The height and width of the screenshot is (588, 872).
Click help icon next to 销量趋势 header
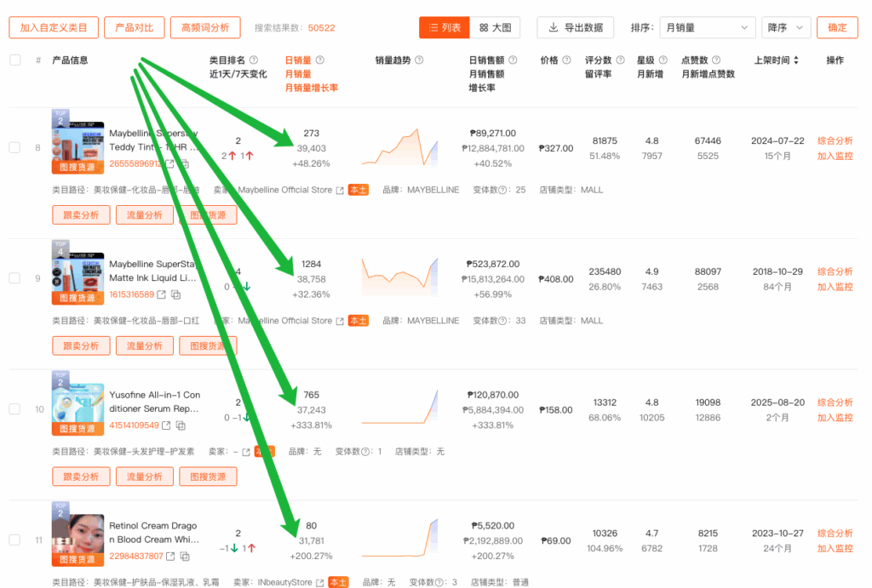pos(419,60)
